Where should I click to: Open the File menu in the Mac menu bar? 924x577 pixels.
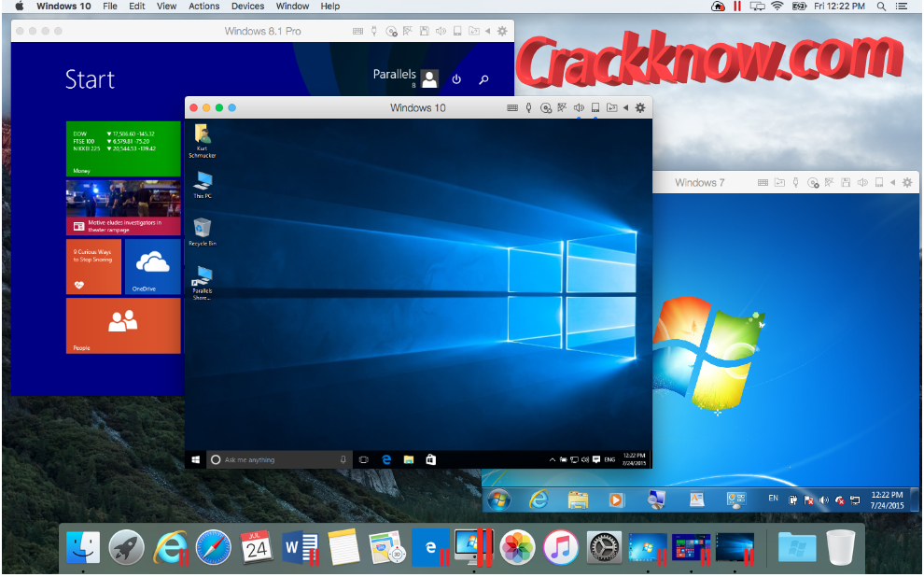coord(109,6)
